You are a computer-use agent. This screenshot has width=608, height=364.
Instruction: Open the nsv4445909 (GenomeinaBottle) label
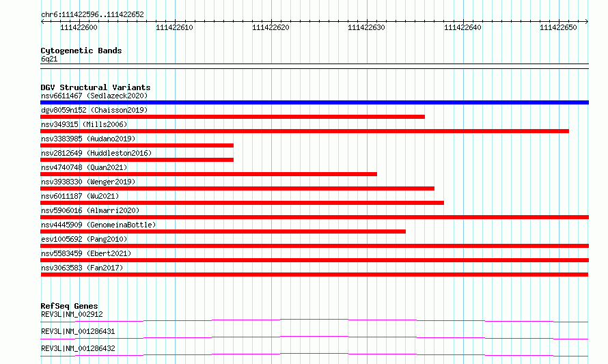pyautogui.click(x=98, y=225)
